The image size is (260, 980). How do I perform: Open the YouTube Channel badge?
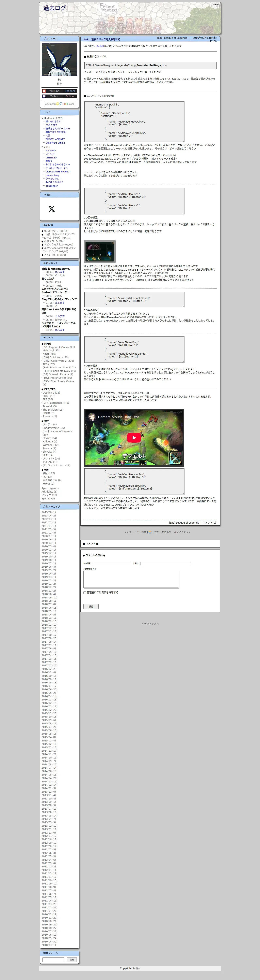pyautogui.click(x=59, y=91)
